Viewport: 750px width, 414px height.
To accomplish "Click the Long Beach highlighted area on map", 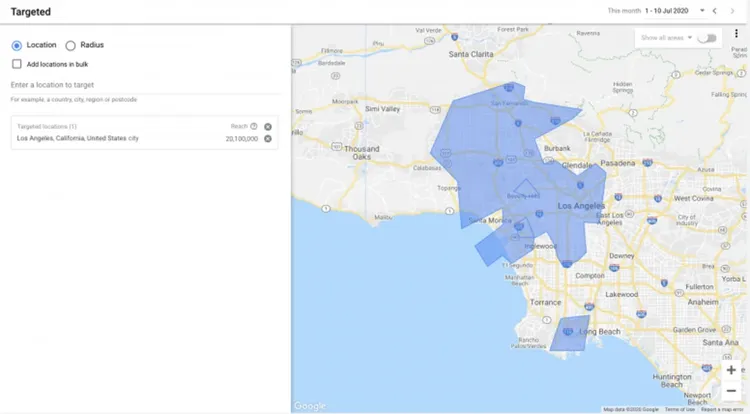I will tap(569, 334).
